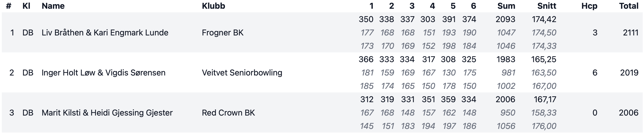Click the total score 2111

(x=631, y=33)
